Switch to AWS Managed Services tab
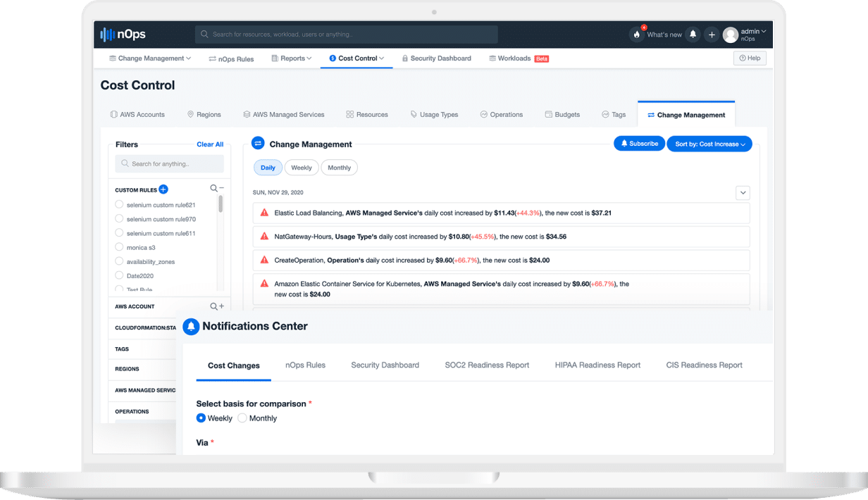Viewport: 868px width, 500px height. (284, 115)
